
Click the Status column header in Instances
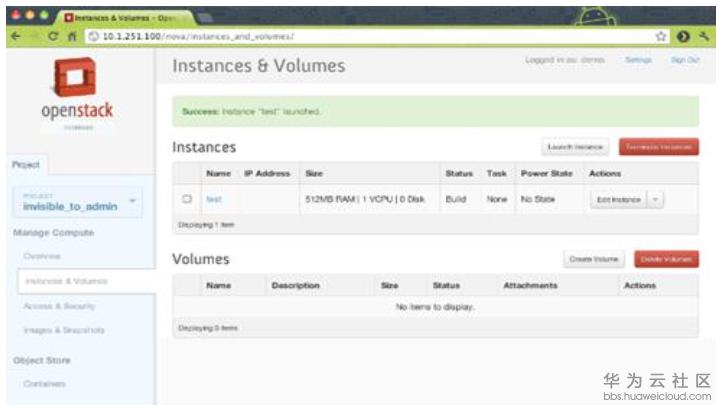pos(459,173)
